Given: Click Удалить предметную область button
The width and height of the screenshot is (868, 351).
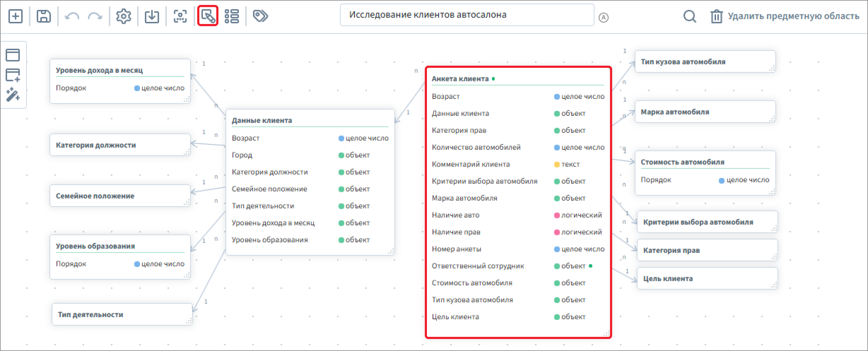Looking at the screenshot, I should pyautogui.click(x=785, y=16).
